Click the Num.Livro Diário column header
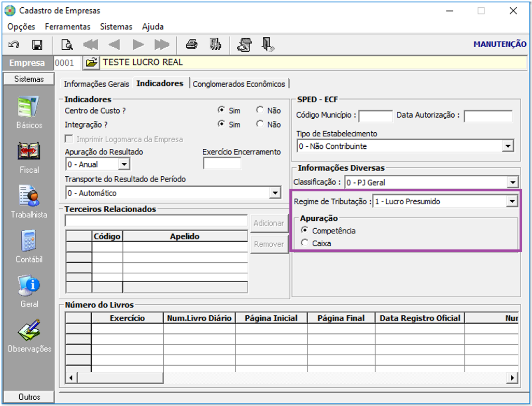Image resolution: width=532 pixels, height=406 pixels. point(199,318)
